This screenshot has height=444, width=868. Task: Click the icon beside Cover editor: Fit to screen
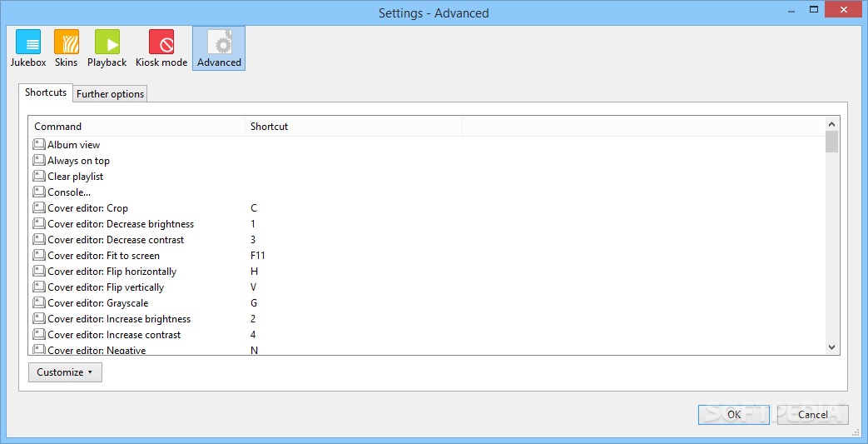pyautogui.click(x=39, y=255)
